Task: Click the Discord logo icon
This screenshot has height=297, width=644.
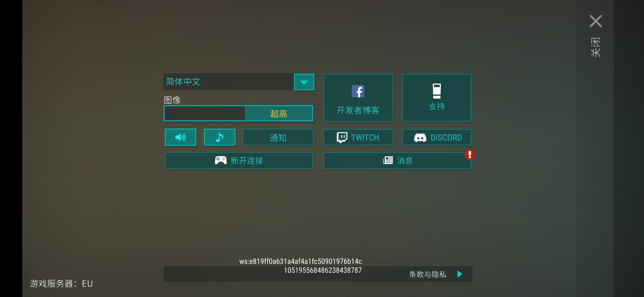Action: (x=420, y=137)
